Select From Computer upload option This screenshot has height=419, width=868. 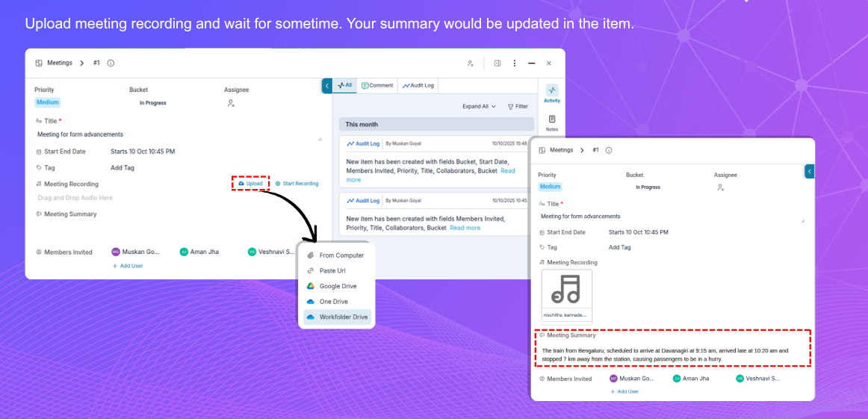tap(341, 255)
